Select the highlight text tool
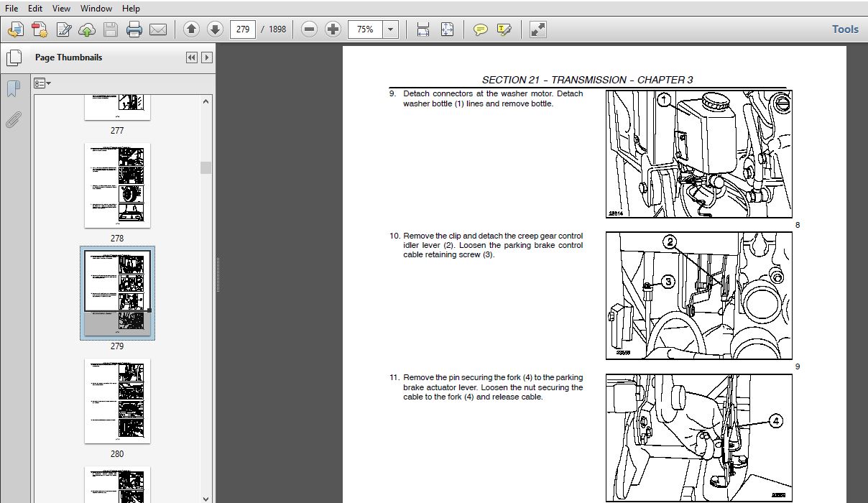The width and height of the screenshot is (868, 503). pos(504,29)
